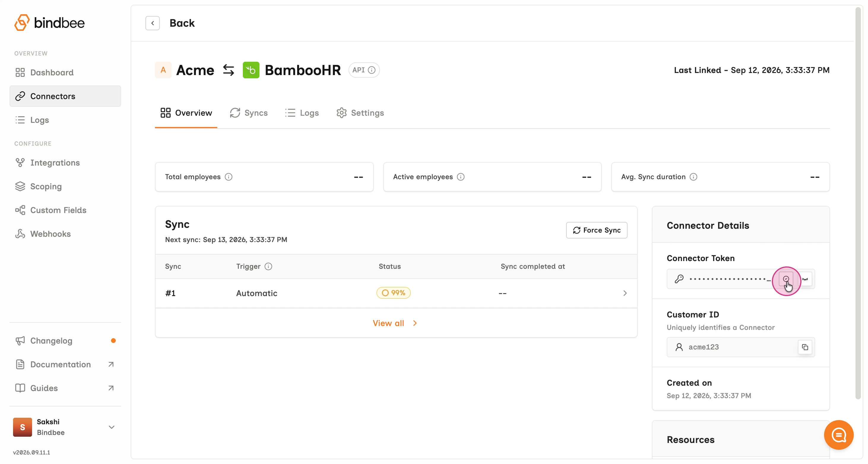The width and height of the screenshot is (868, 464).
Task: Switch to the Overview tab
Action: 186,113
